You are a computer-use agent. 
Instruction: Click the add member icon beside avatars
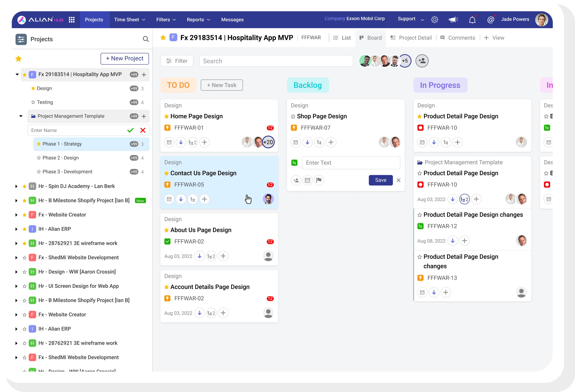(x=422, y=61)
